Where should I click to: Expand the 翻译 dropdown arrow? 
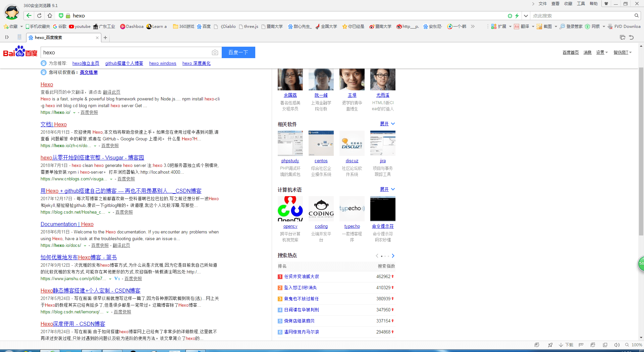(x=533, y=27)
